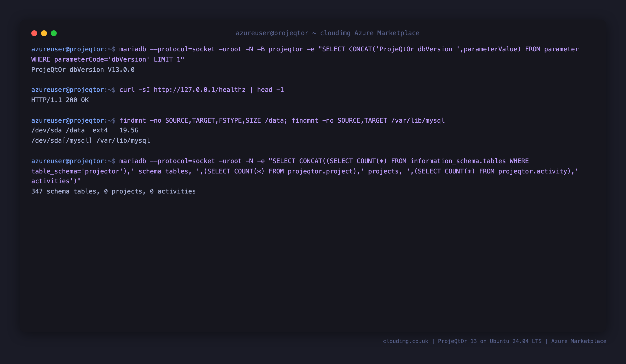Click 'findmnt -no SOURCE,TARGET /var/lib/mysql' command text
Viewport: 626px width, 364px height.
pos(368,121)
